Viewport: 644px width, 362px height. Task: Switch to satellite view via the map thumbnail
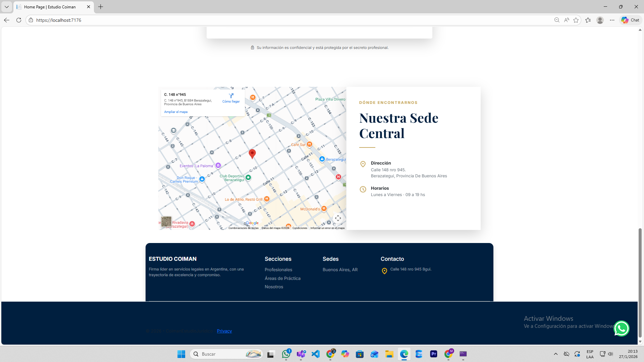[x=166, y=221]
